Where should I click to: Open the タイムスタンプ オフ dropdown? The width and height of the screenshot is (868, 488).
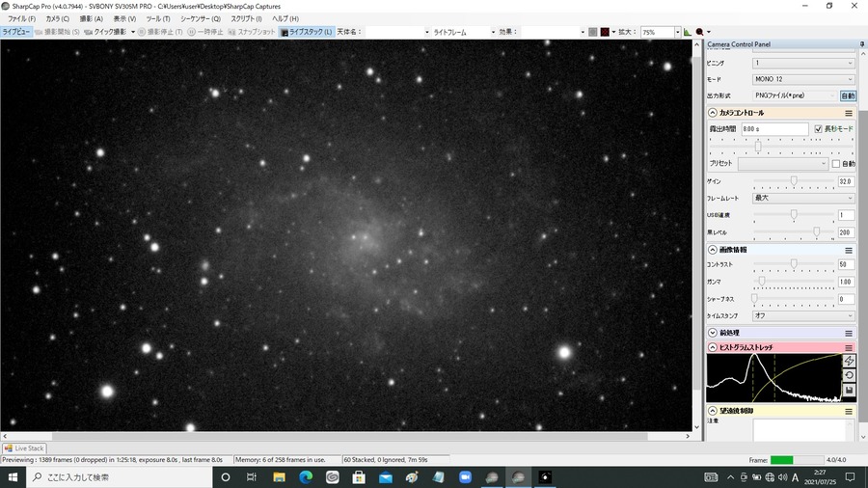803,316
